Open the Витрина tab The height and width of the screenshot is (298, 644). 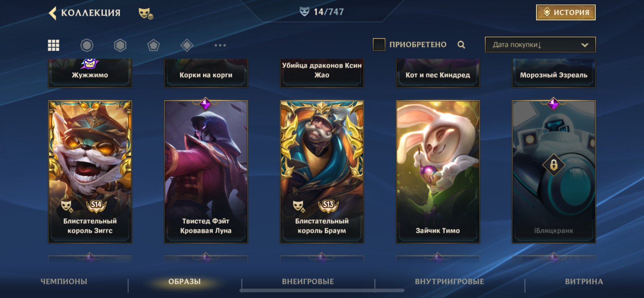tap(584, 281)
